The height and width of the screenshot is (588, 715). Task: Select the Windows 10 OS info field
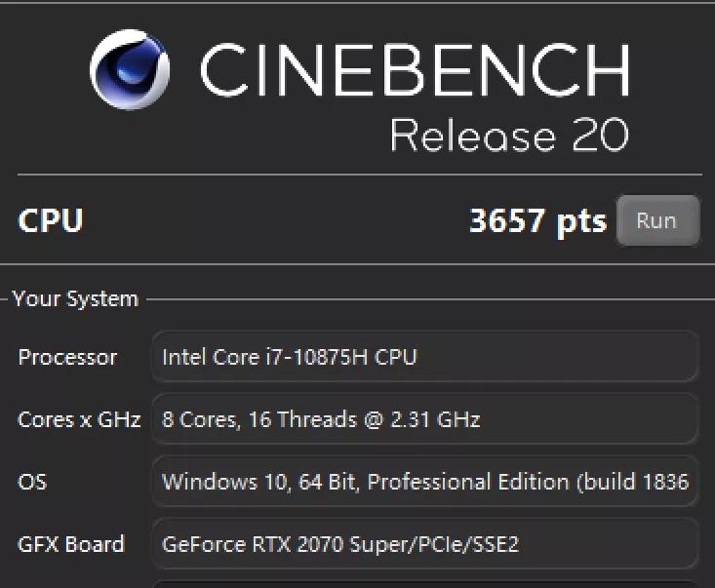coord(424,482)
